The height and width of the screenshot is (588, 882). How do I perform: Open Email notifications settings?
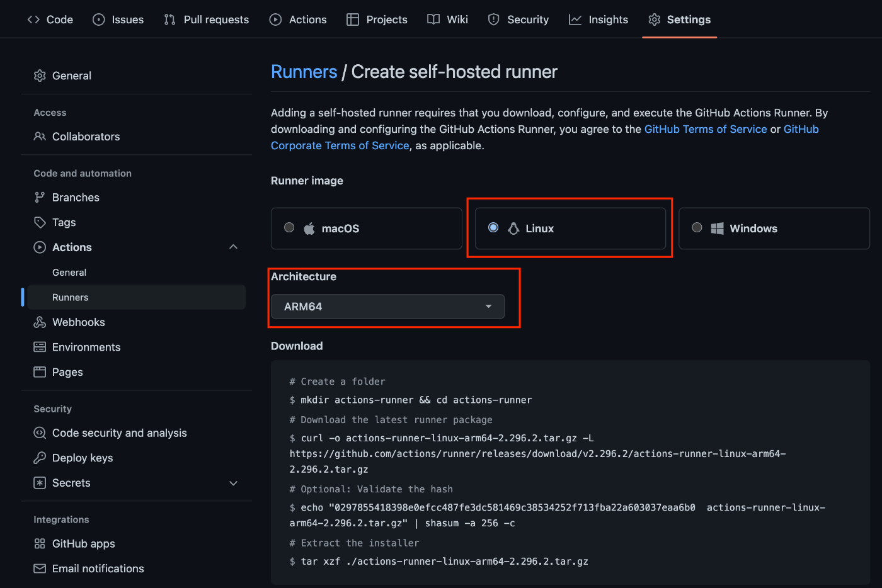tap(98, 568)
